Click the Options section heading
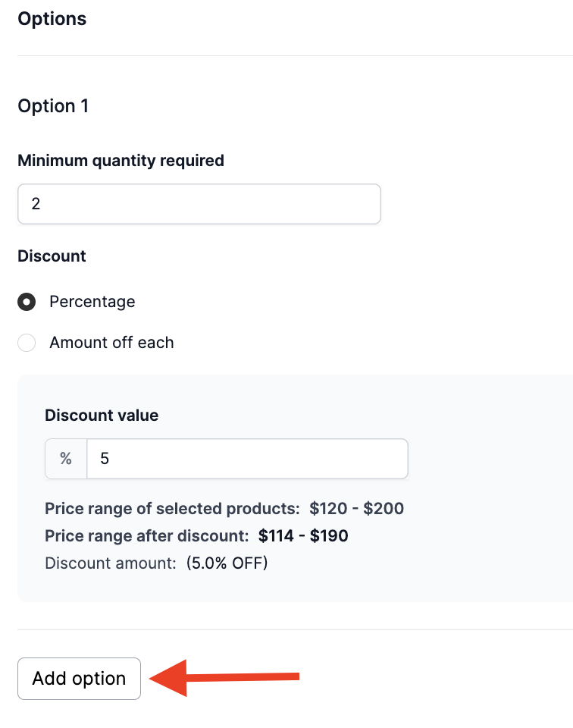This screenshot has width=573, height=728. [52, 19]
